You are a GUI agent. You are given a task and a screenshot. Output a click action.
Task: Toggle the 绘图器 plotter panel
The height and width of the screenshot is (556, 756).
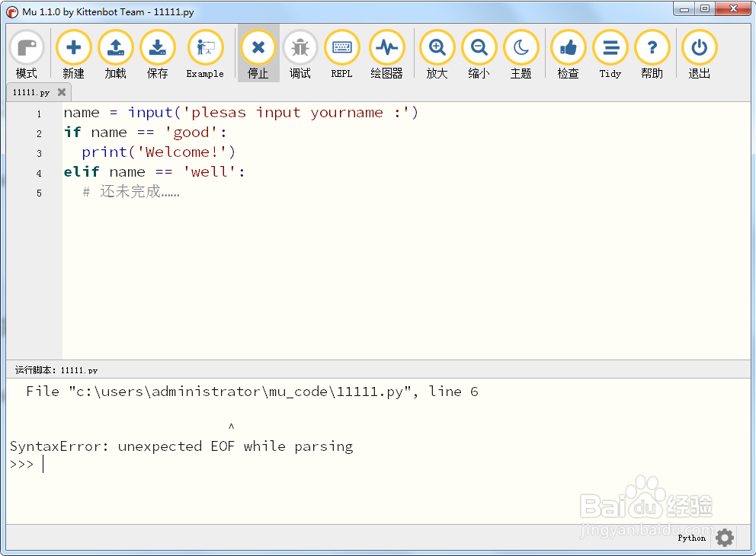pyautogui.click(x=386, y=47)
